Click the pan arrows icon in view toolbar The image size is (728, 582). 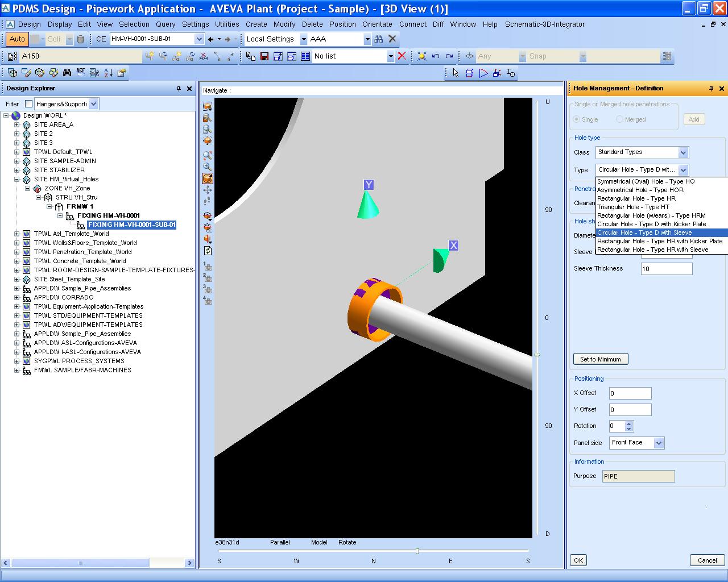pos(208,190)
